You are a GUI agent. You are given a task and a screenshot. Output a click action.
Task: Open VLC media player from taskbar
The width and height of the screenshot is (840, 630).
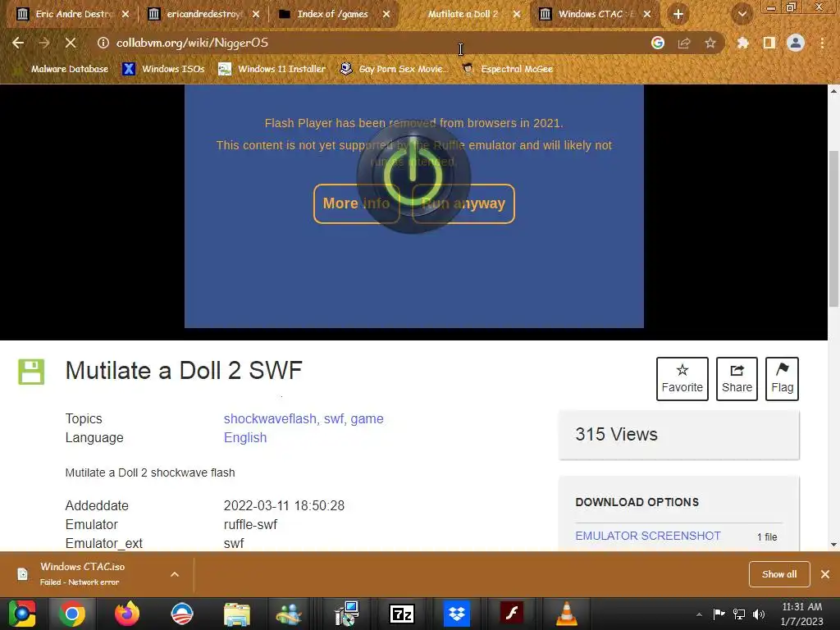click(x=566, y=614)
